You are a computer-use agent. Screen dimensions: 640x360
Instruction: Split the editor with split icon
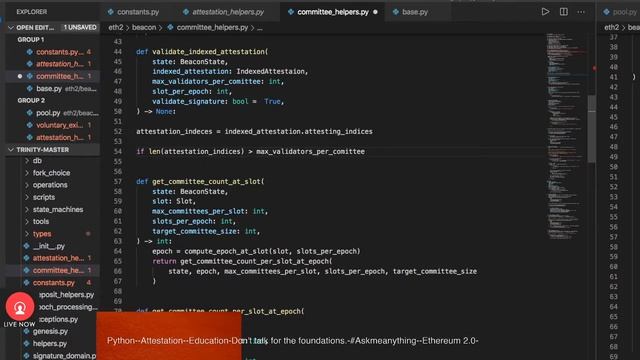coord(563,12)
